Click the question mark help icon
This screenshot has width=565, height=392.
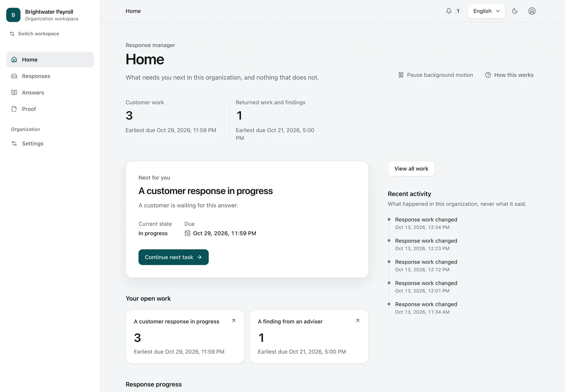coord(488,75)
